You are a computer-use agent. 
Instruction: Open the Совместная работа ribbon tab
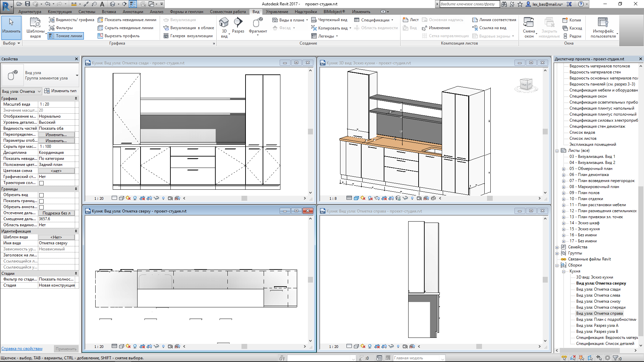point(228,12)
